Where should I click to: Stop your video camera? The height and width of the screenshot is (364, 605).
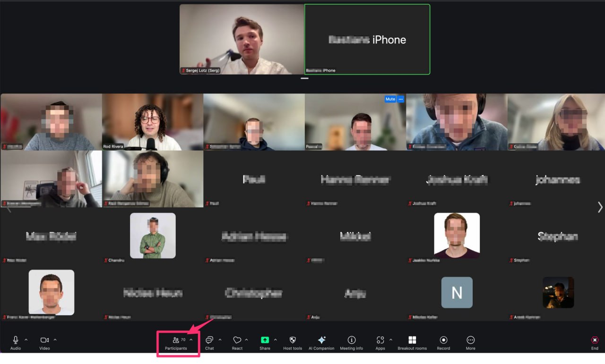(44, 343)
